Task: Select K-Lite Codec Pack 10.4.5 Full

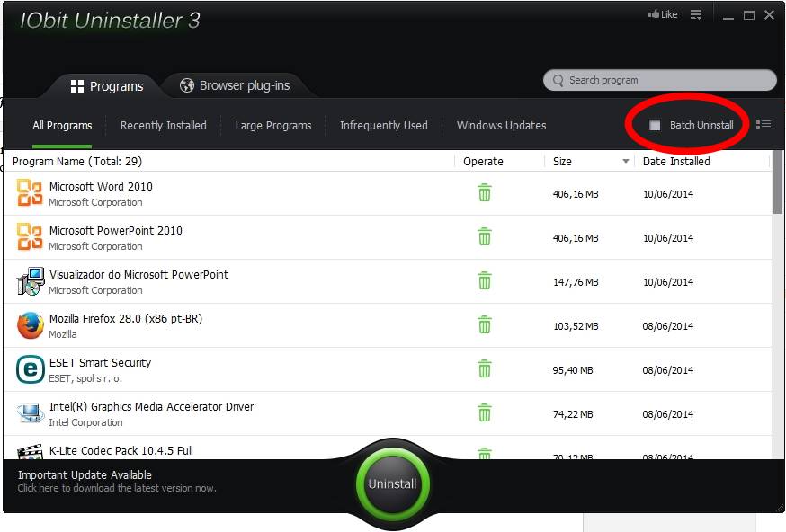Action: coord(121,450)
